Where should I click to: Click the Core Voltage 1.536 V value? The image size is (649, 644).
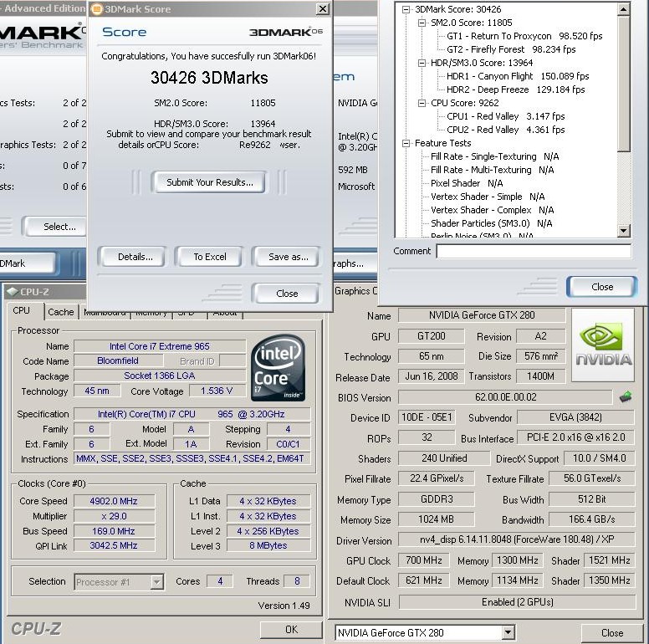(217, 391)
